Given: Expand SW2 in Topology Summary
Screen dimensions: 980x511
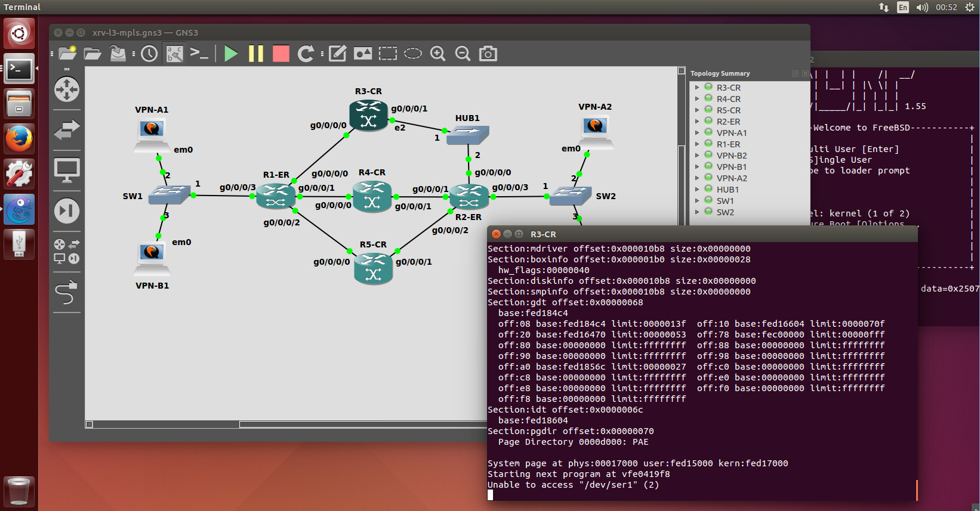Looking at the screenshot, I should coord(697,212).
